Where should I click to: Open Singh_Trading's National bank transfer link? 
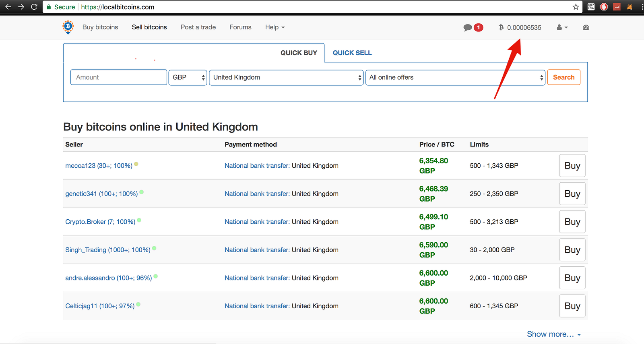[x=257, y=250]
